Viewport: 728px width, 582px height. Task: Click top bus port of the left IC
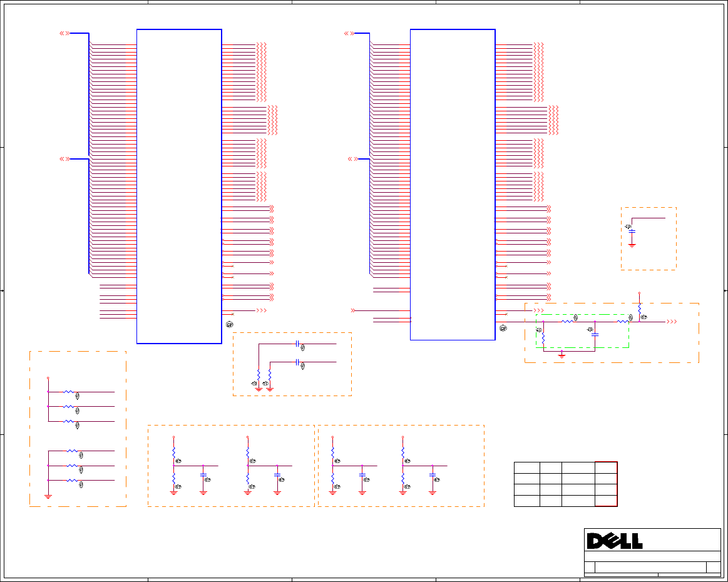point(65,33)
